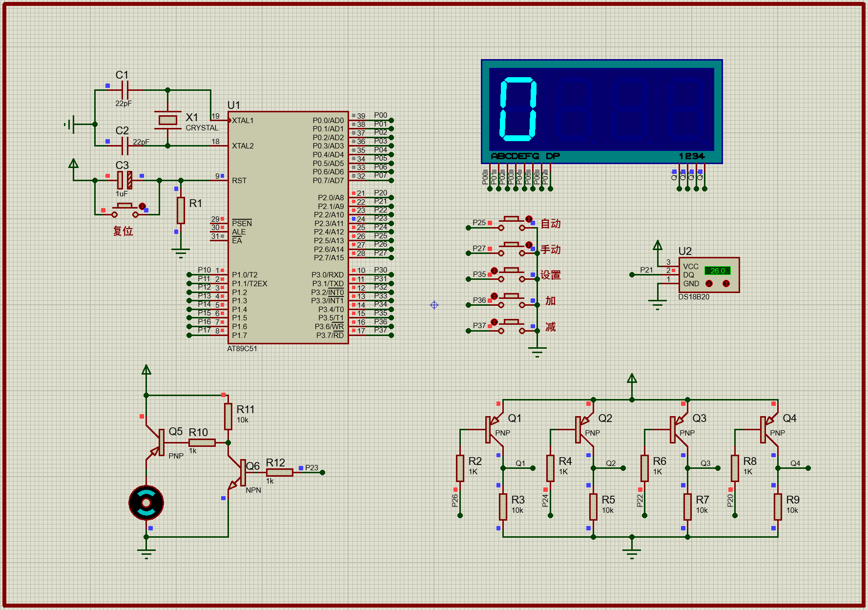The width and height of the screenshot is (868, 610).
Task: Click the 1uF value label of C3
Action: tap(122, 194)
